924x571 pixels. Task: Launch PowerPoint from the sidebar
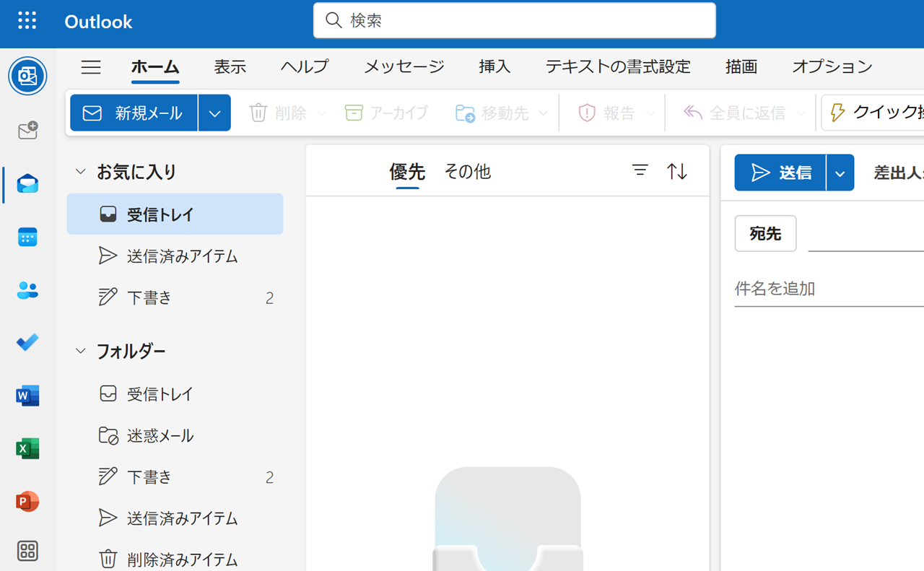27,501
